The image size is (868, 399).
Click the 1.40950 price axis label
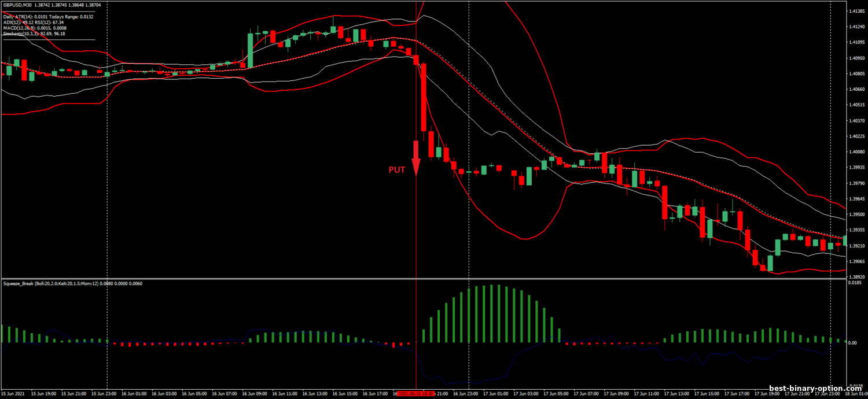tap(856, 58)
